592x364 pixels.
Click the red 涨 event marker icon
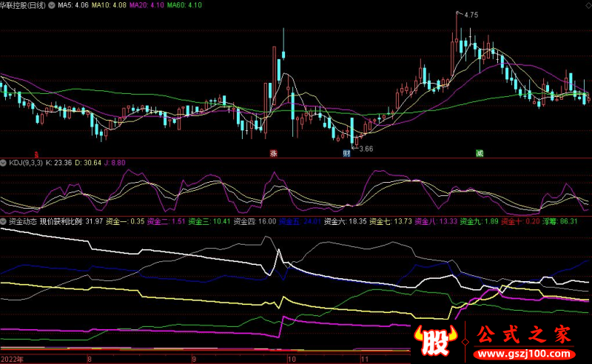(273, 154)
